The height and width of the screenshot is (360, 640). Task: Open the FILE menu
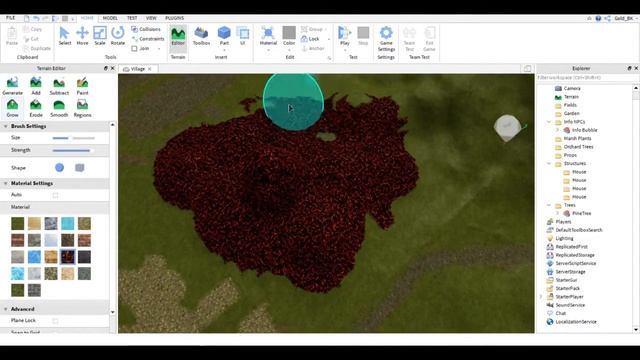click(x=10, y=18)
